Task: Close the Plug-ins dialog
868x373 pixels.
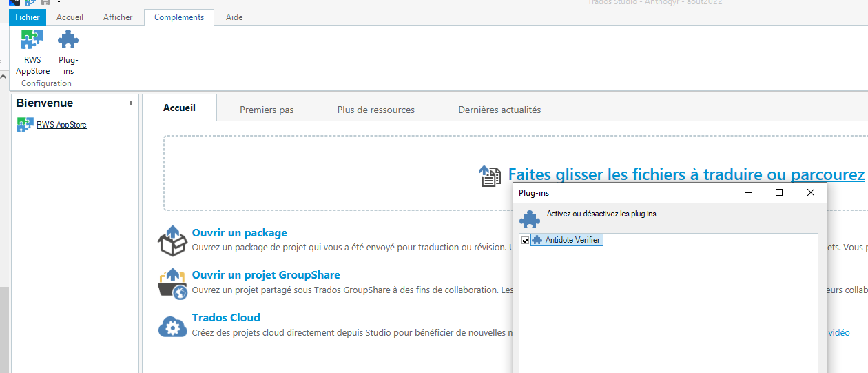Action: click(811, 193)
